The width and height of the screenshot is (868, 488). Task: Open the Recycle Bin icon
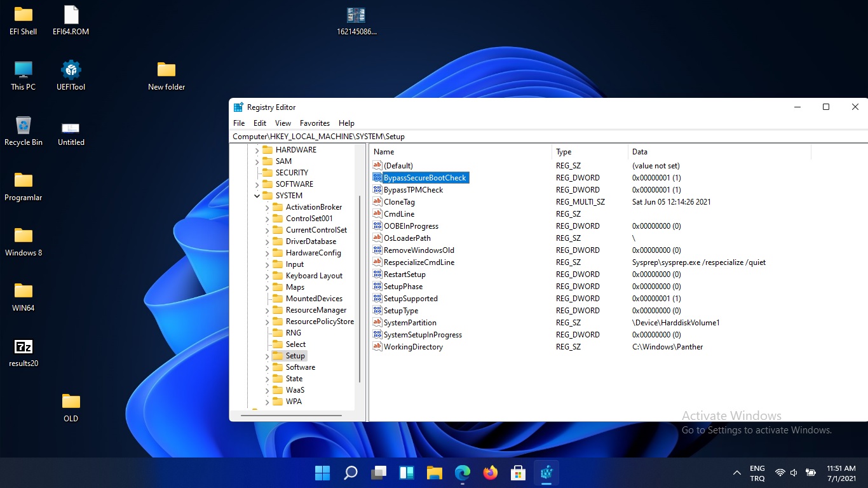click(x=24, y=131)
